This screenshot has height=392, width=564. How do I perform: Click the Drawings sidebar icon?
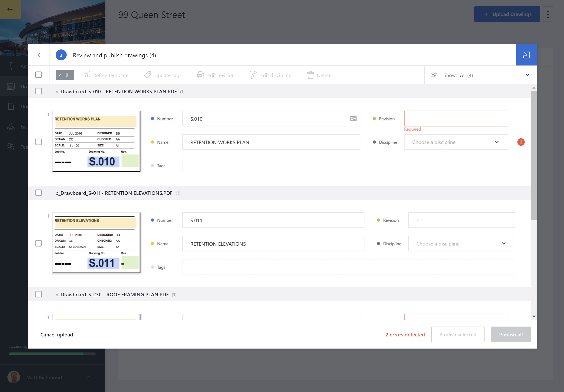(11, 86)
